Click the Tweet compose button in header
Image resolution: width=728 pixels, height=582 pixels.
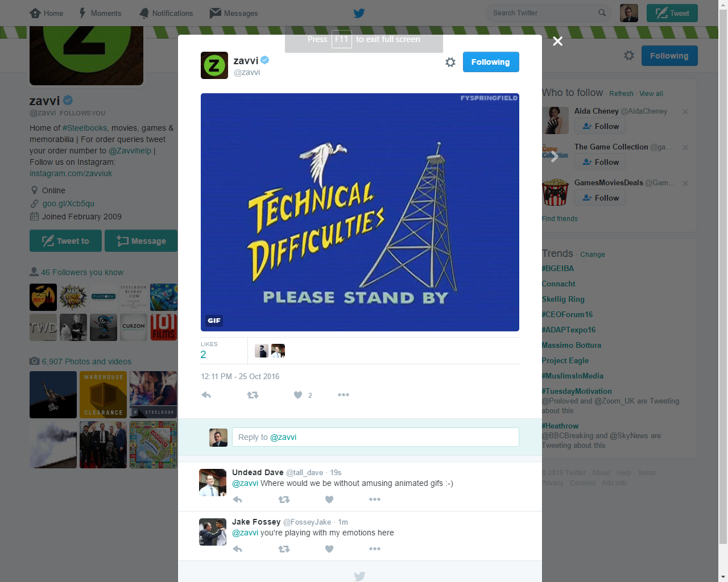[x=672, y=13]
